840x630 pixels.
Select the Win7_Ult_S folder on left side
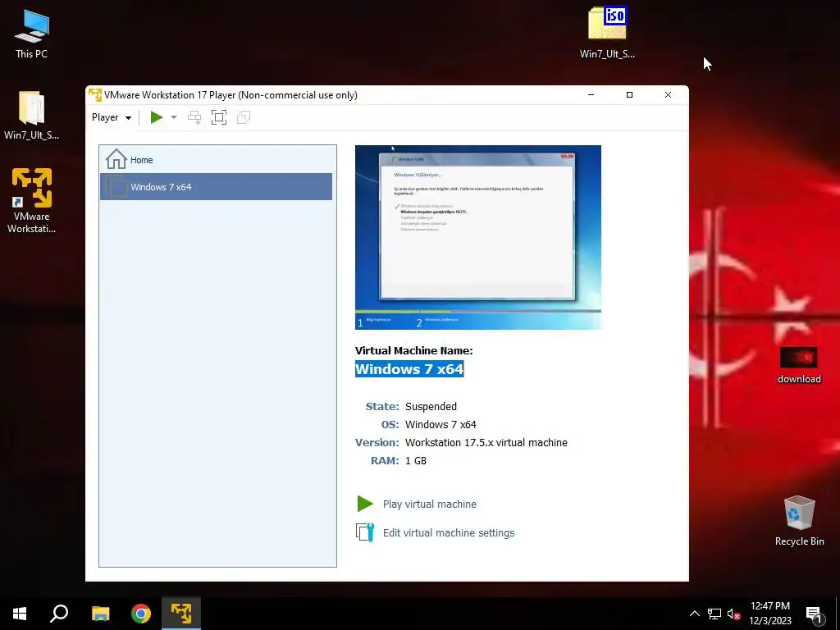coord(32,116)
